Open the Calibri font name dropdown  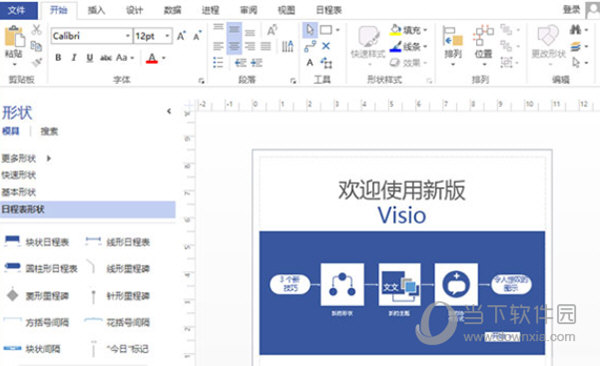coord(127,36)
